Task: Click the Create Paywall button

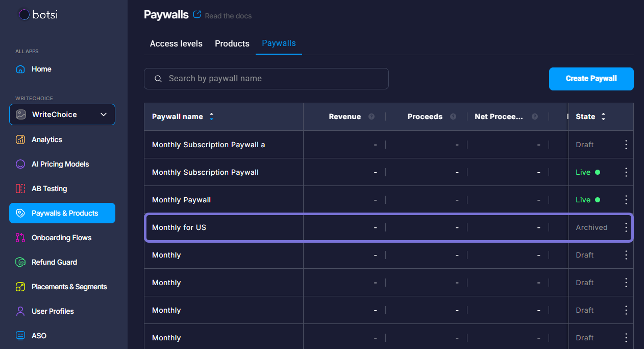Action: pyautogui.click(x=591, y=79)
